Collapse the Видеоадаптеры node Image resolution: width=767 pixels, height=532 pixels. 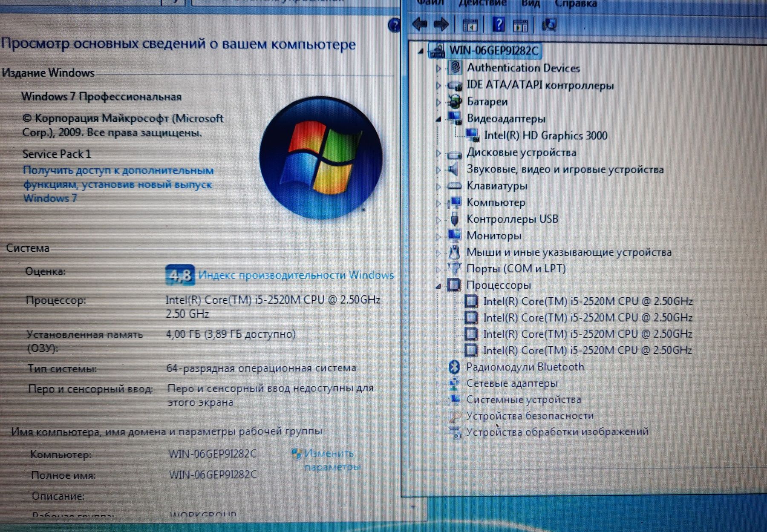(x=439, y=119)
